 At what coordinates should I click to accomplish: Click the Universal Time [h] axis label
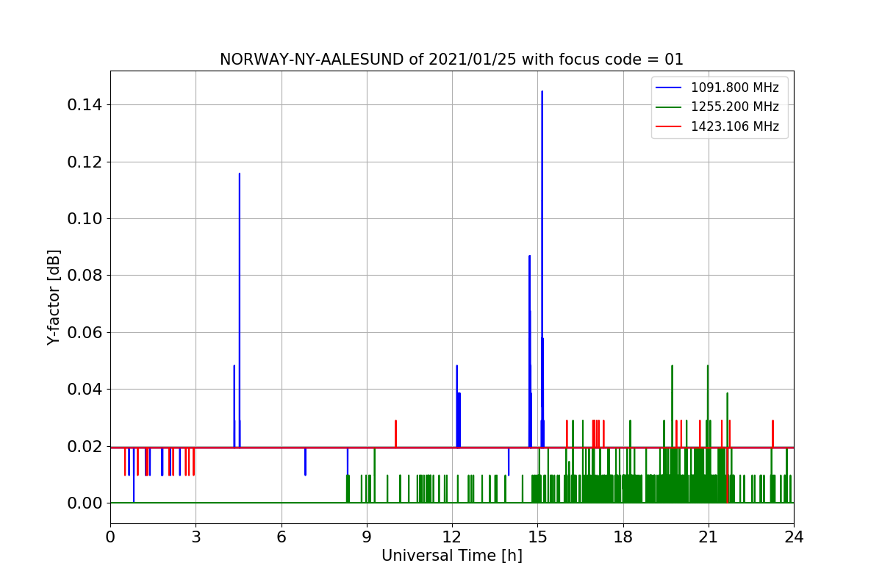tap(451, 556)
